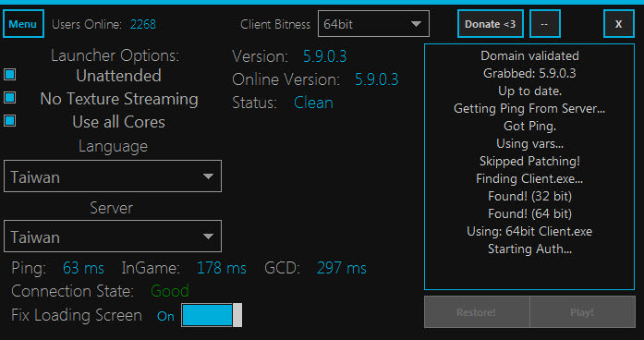Click the log line Skipped Patching!
644x340 pixels.
point(529,161)
